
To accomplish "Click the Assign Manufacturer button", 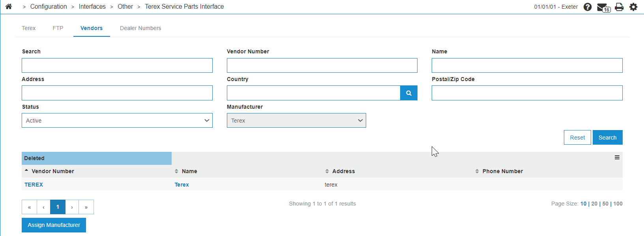I will [54, 225].
